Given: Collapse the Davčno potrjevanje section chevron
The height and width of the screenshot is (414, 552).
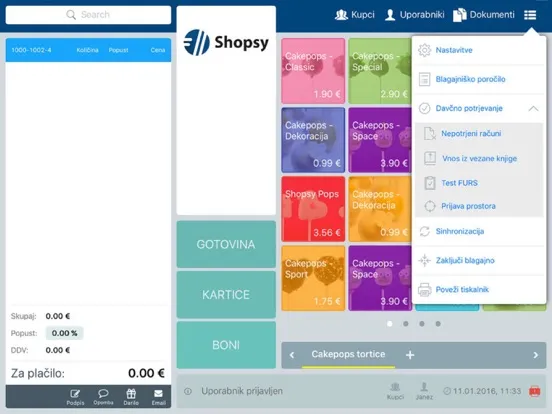Looking at the screenshot, I should [533, 108].
